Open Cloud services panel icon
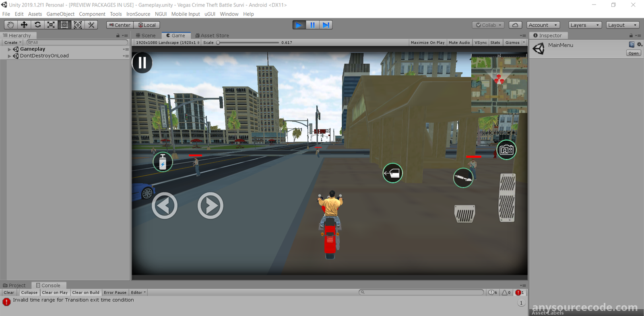 tap(515, 25)
